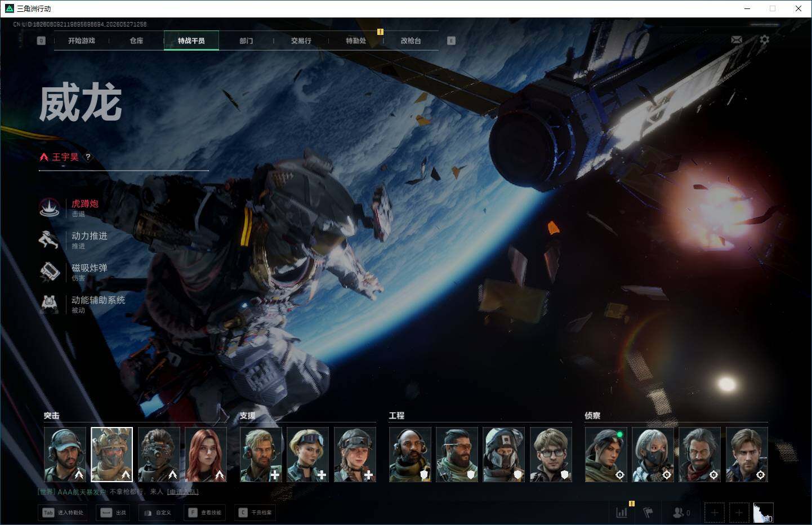
Task: Click the 进入特勤处 button
Action: 63,513
